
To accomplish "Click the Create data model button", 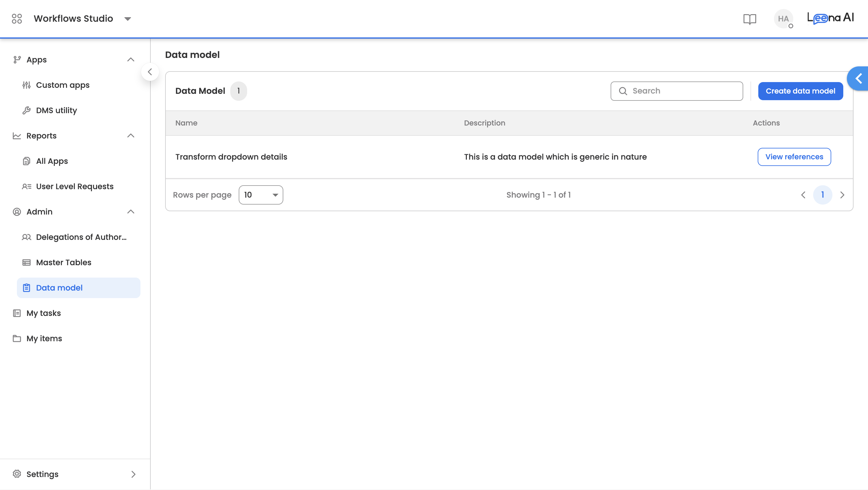I will (800, 91).
